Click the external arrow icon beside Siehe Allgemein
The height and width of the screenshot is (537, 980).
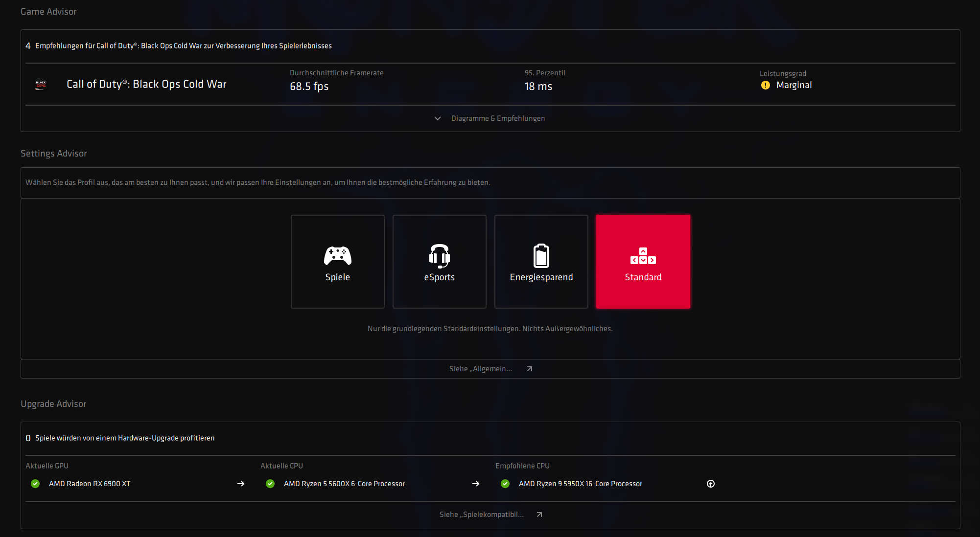click(530, 369)
